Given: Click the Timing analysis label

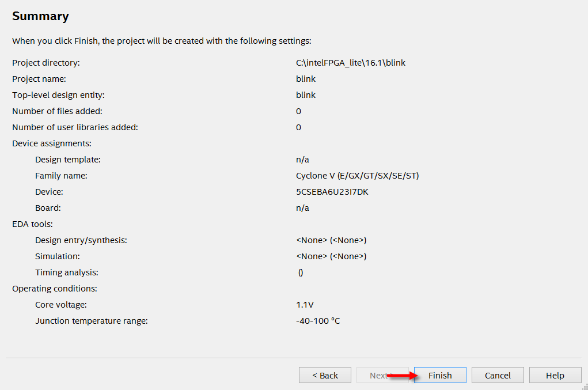Looking at the screenshot, I should 66,272.
